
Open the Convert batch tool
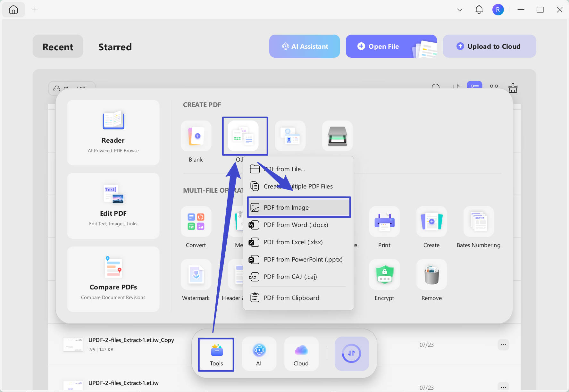pos(196,221)
